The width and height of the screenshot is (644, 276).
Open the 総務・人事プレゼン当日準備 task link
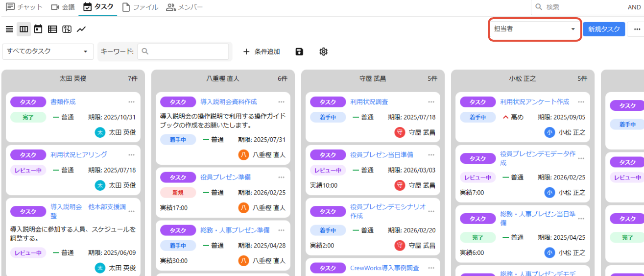538,218
